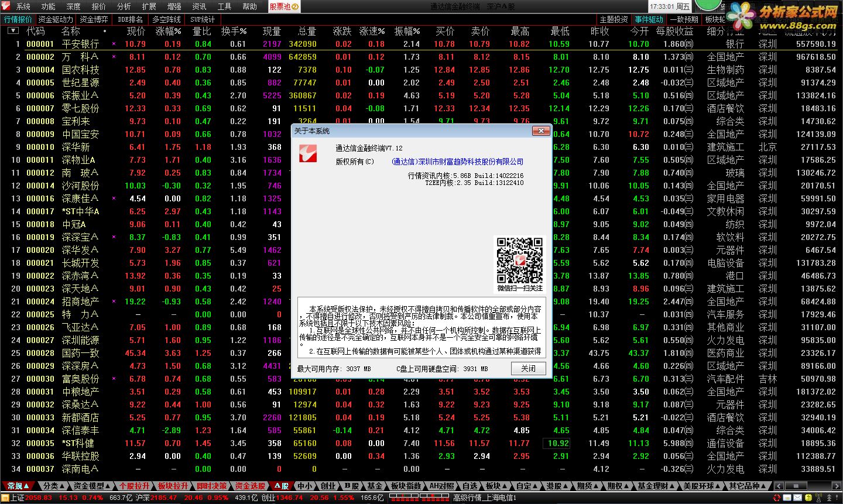Select stock code 000035 in the list
843x504 pixels.
[40, 443]
